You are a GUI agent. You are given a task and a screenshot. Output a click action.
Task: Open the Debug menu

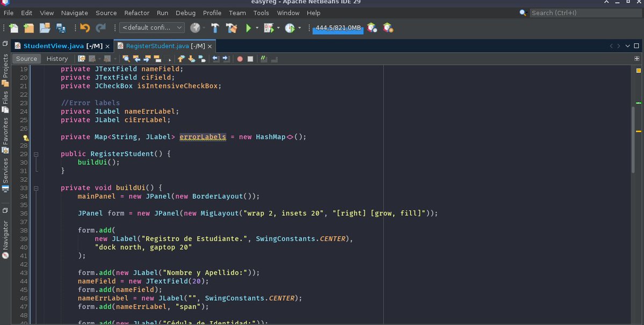tap(186, 13)
